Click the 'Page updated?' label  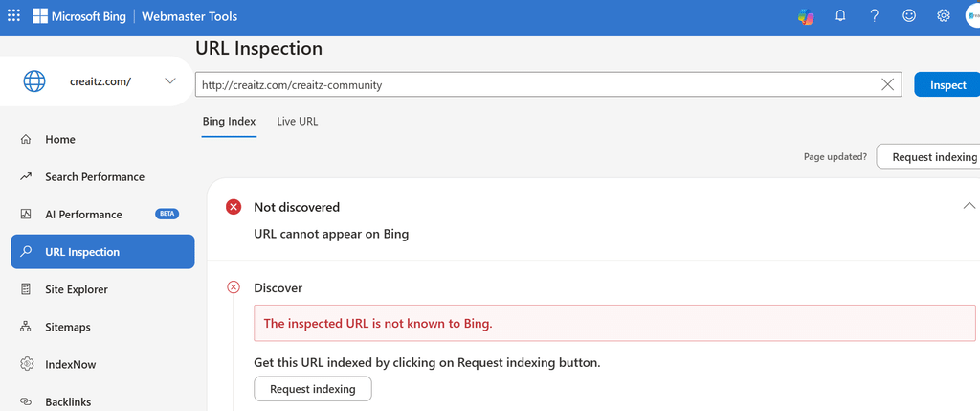(x=835, y=157)
